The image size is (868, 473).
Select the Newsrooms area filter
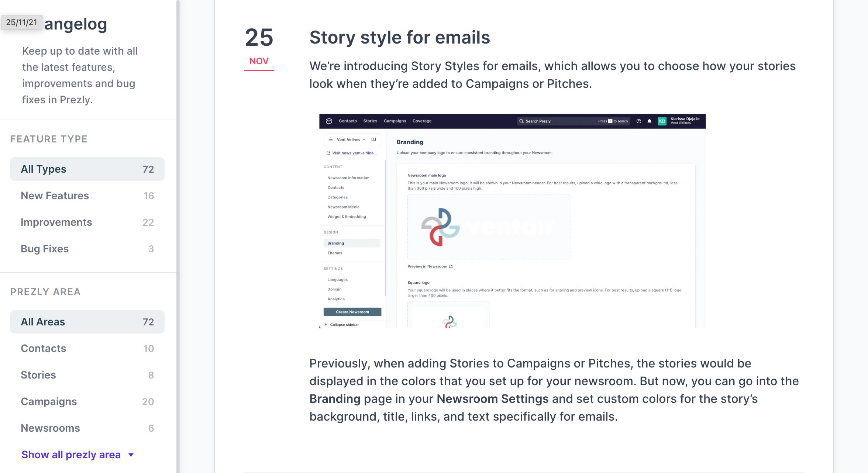pos(50,428)
